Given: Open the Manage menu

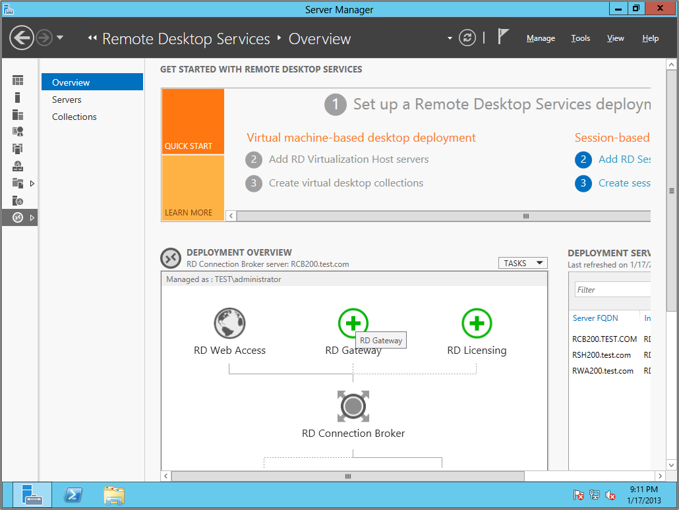Looking at the screenshot, I should tap(540, 38).
